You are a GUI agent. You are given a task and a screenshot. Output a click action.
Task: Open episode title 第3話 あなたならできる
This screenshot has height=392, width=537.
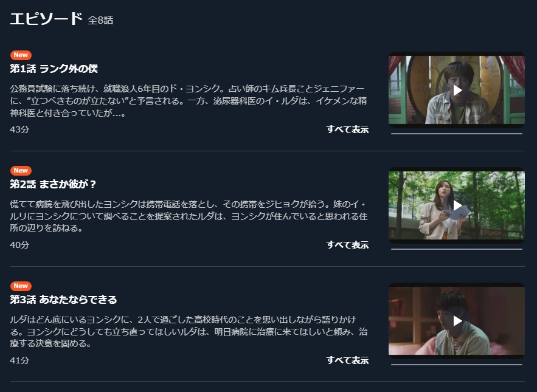tap(63, 300)
